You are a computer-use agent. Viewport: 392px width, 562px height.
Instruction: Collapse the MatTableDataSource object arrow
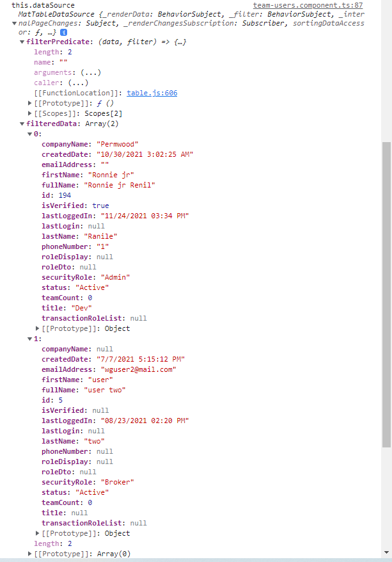click(x=14, y=24)
